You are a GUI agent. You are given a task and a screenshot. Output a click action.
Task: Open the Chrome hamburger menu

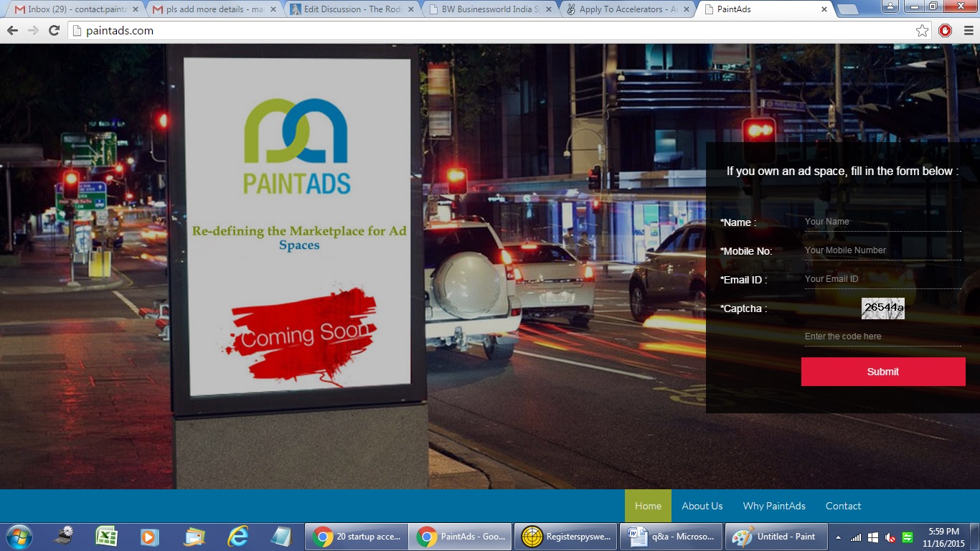tap(969, 30)
